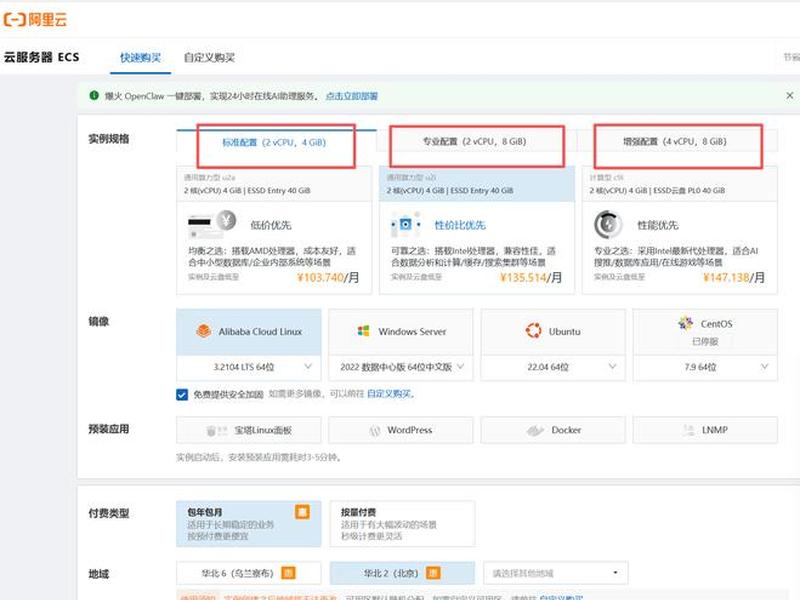Click the 点击立即部署 link in banner
The width and height of the screenshot is (800, 600).
pyautogui.click(x=352, y=96)
